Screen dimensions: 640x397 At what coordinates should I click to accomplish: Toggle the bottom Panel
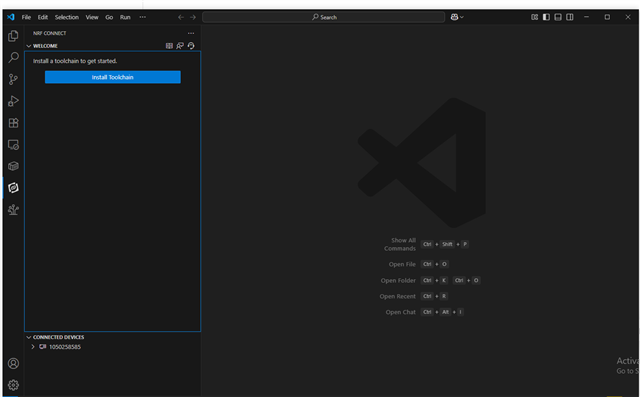point(558,17)
